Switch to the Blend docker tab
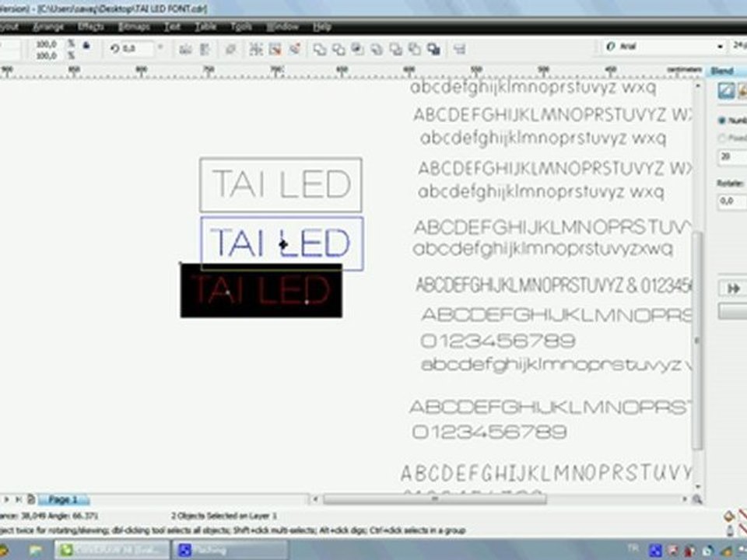 tap(722, 71)
